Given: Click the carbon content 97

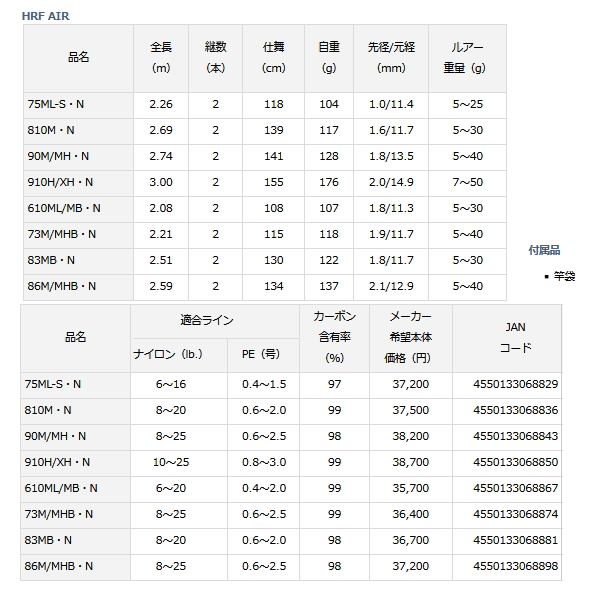Looking at the screenshot, I should tap(334, 384).
